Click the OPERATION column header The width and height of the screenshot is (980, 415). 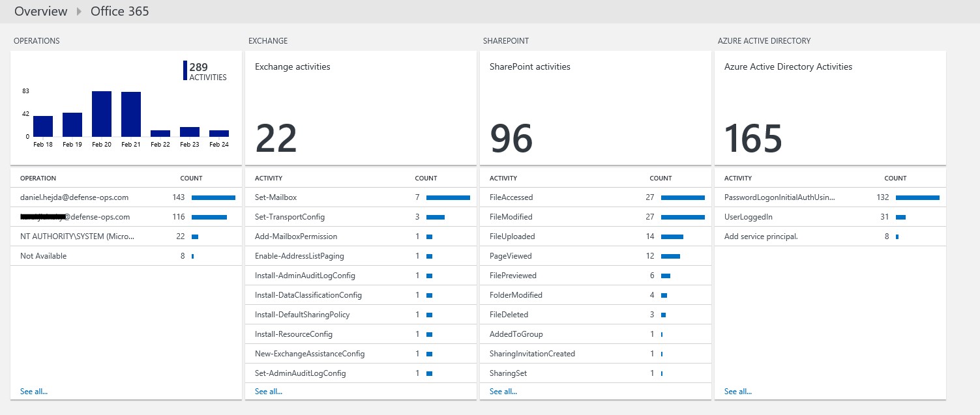click(x=38, y=178)
